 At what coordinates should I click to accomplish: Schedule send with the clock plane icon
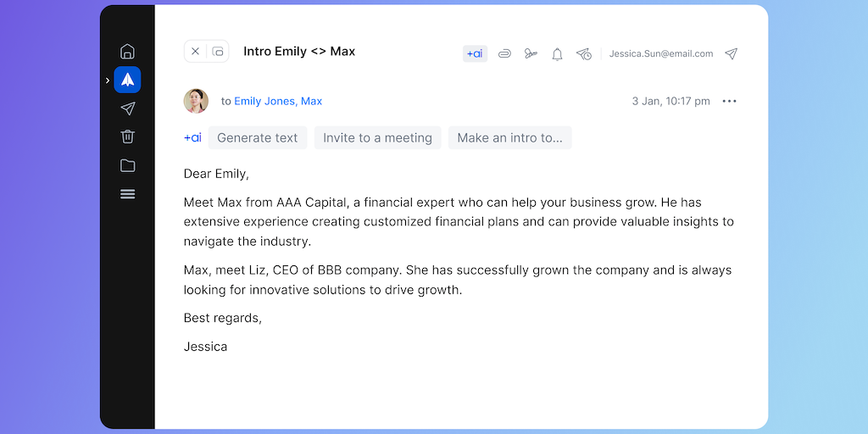(583, 53)
